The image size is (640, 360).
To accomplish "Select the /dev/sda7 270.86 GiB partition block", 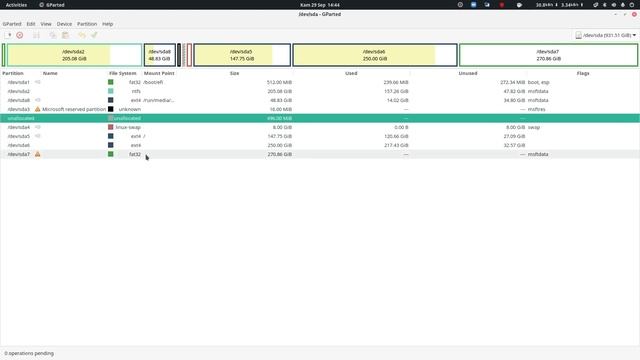I will 548,55.
